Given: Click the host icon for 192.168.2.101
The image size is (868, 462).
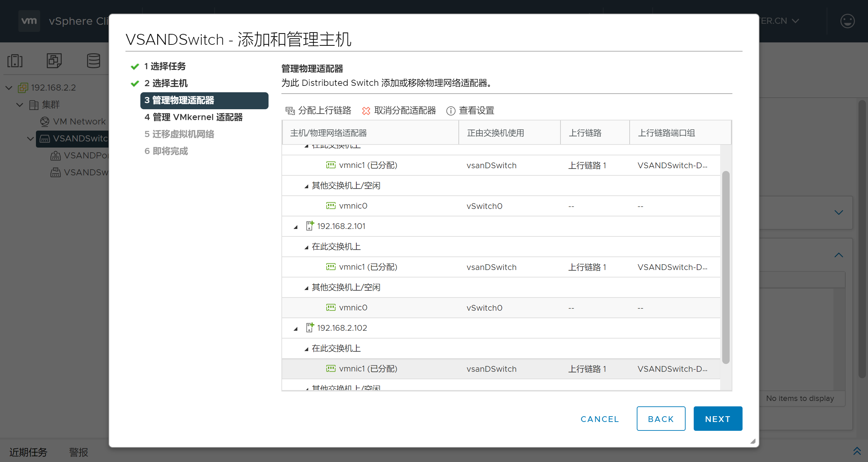Looking at the screenshot, I should coord(310,226).
